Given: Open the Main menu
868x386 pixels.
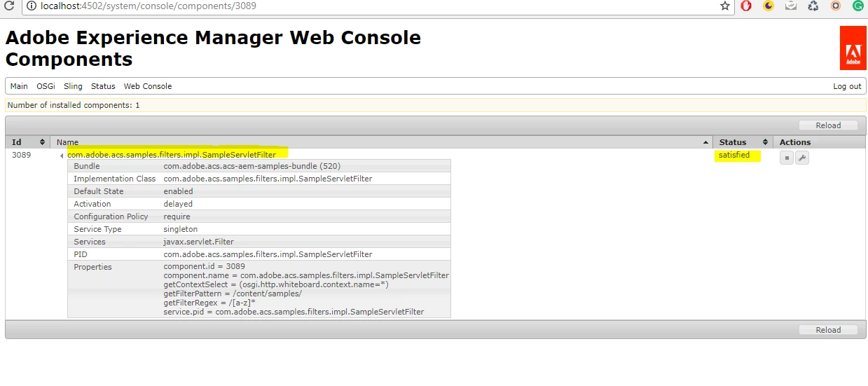Looking at the screenshot, I should tap(19, 86).
